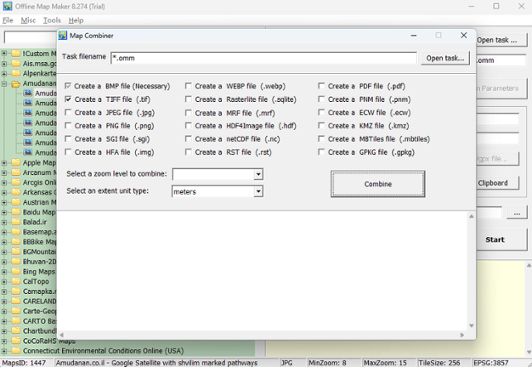Tick the Create a JPEG file checkbox
This screenshot has width=532, height=367.
click(x=68, y=112)
